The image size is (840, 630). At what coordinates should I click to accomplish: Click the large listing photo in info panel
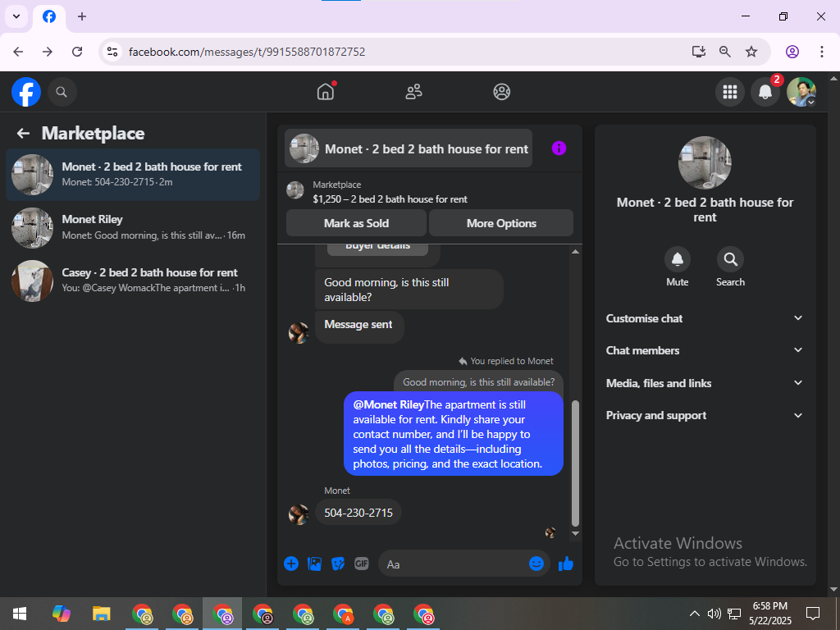coord(705,162)
